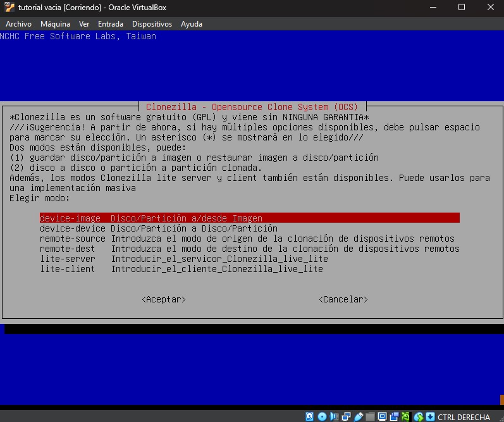Open the Dispositivos menu

coord(152,24)
